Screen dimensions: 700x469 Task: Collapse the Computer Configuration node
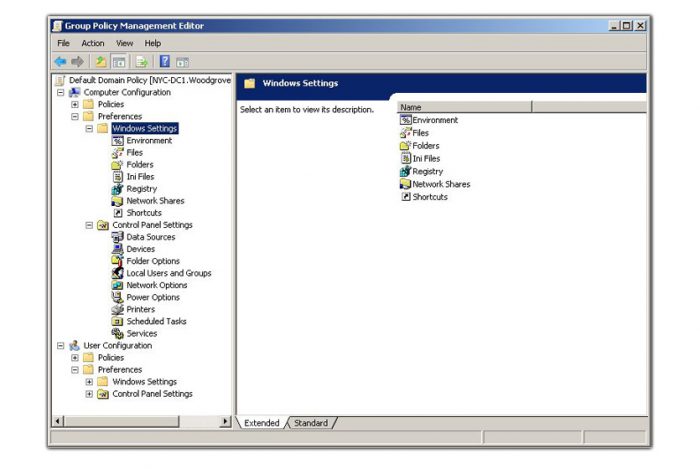point(61,92)
